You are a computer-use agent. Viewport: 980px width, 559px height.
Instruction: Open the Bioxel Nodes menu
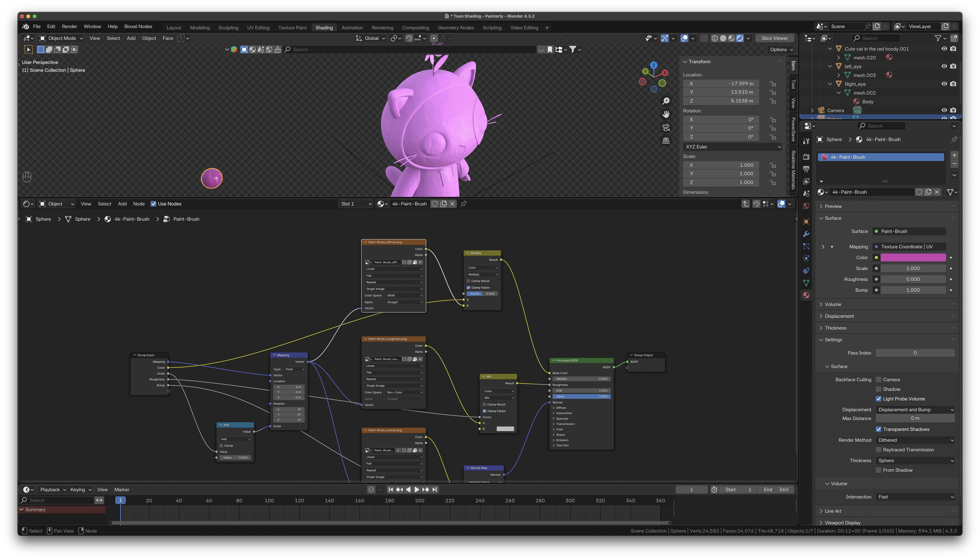(x=138, y=27)
